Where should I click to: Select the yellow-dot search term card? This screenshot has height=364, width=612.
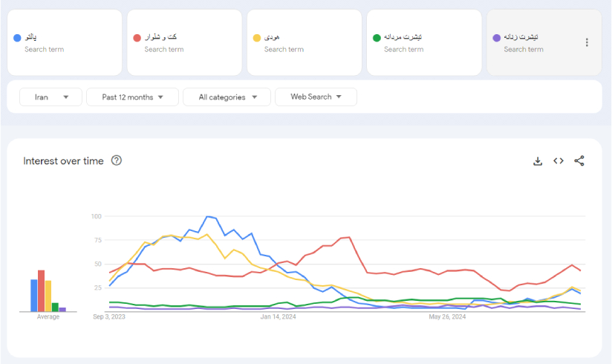[305, 42]
